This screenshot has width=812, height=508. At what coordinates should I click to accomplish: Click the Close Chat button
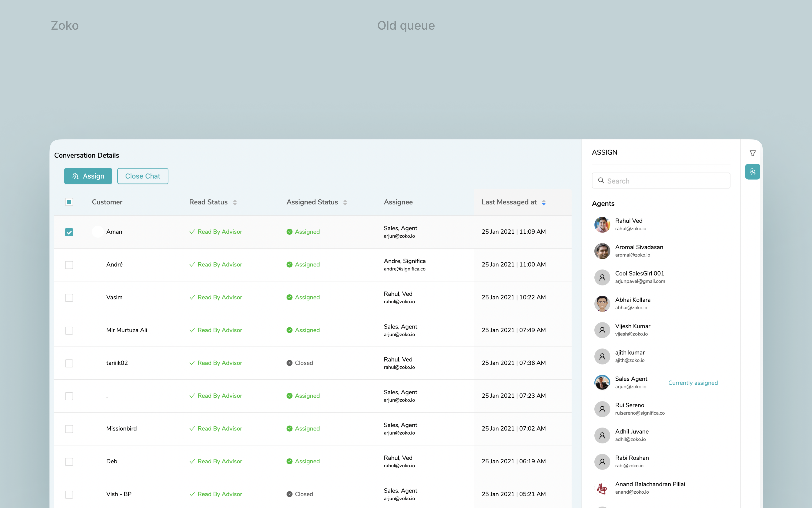point(143,176)
